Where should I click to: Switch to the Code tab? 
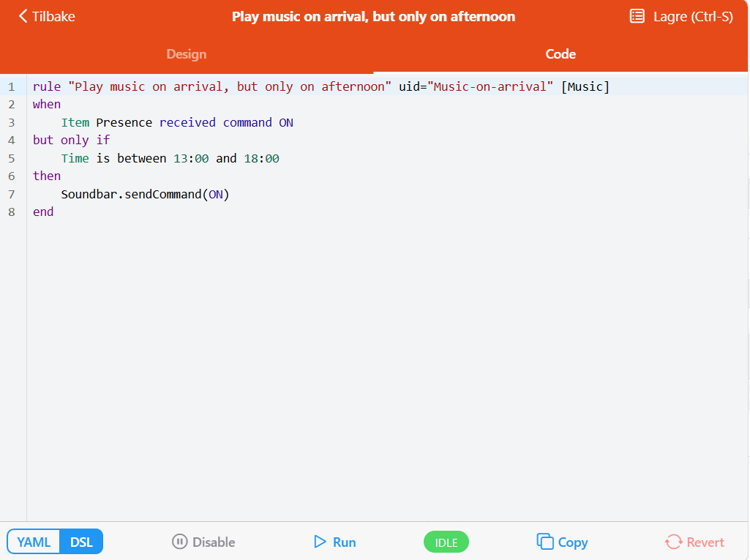pyautogui.click(x=560, y=54)
